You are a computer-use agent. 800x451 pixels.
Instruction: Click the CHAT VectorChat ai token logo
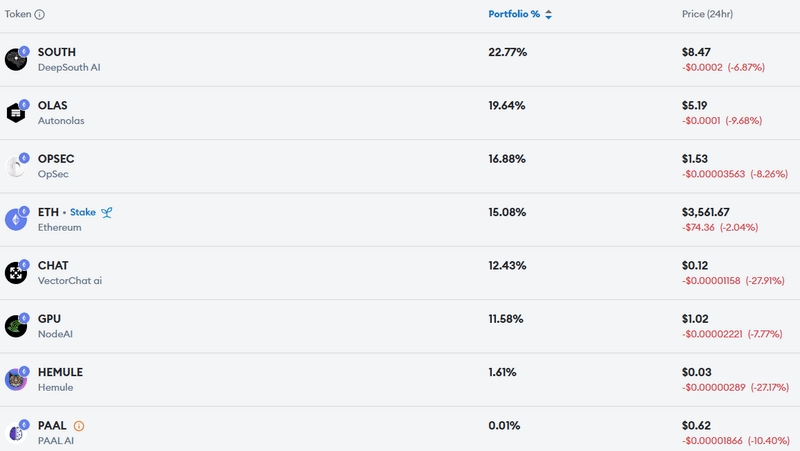coord(16,273)
